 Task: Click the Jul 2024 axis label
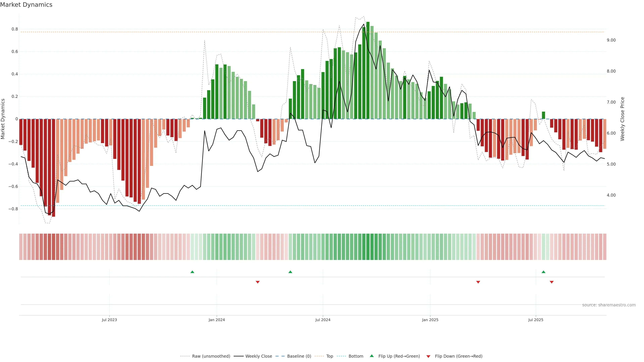[x=323, y=320]
